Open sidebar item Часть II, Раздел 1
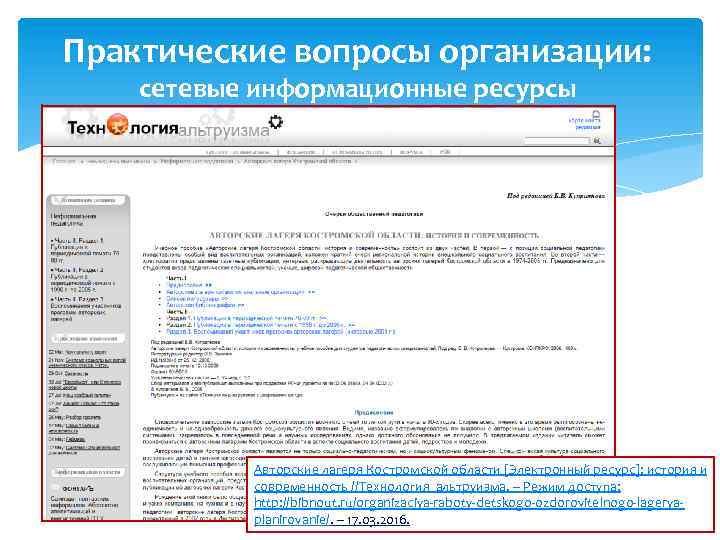720x540 pixels. pyautogui.click(x=86, y=250)
